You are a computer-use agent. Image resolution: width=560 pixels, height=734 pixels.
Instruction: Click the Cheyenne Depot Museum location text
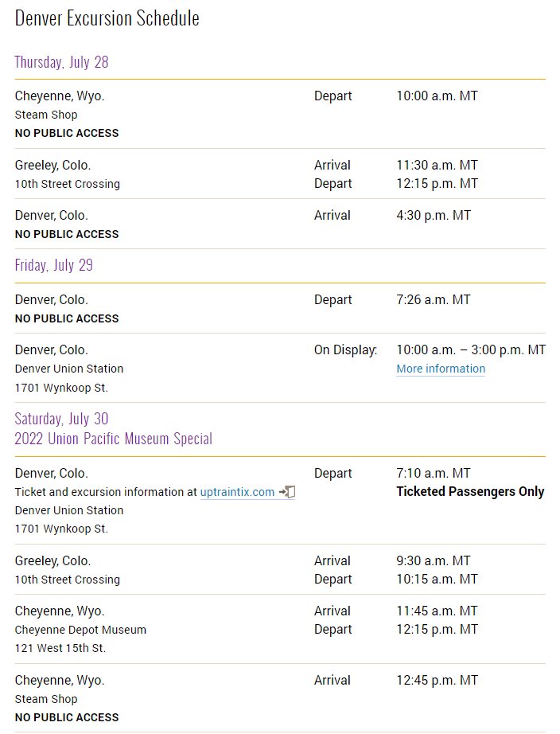(80, 630)
